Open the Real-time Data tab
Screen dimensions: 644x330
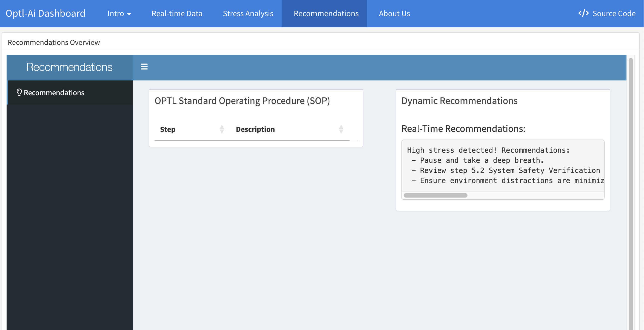pos(177,13)
